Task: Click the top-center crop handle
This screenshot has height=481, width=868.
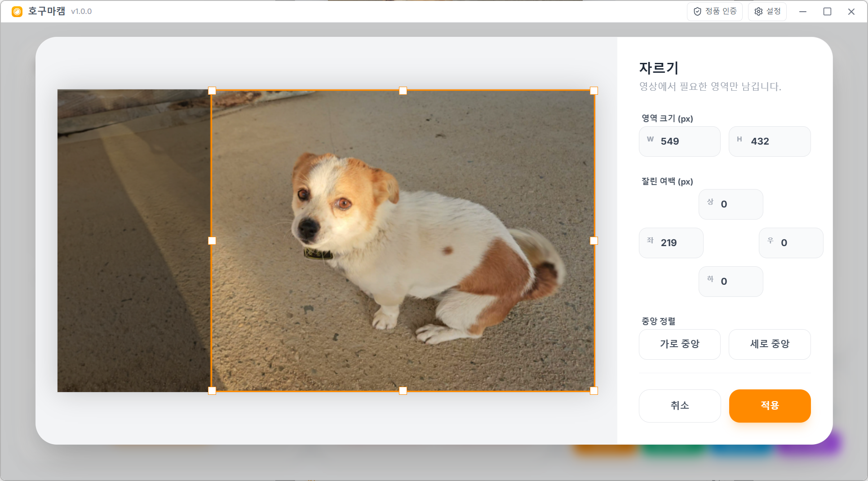Action: click(403, 91)
